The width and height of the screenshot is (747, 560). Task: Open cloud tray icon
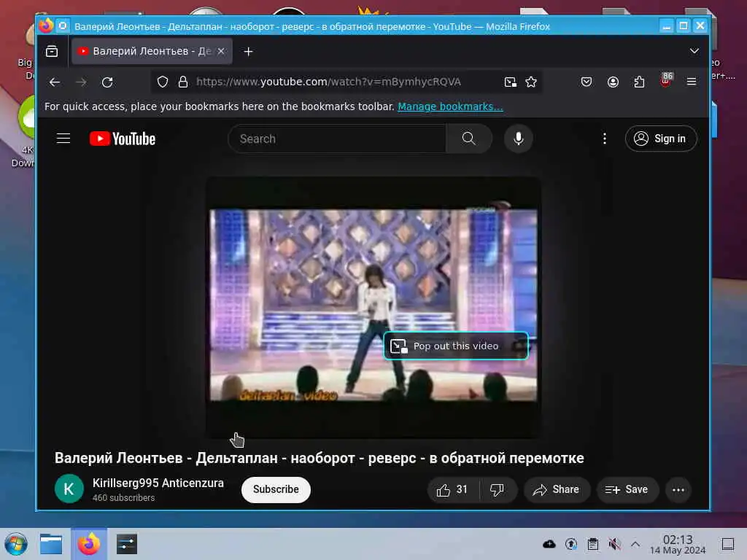(549, 544)
